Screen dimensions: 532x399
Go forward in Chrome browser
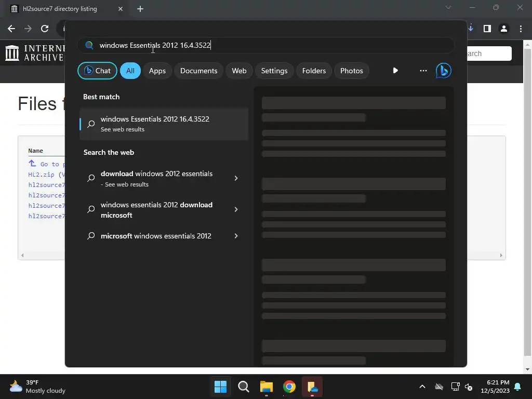pyautogui.click(x=28, y=29)
